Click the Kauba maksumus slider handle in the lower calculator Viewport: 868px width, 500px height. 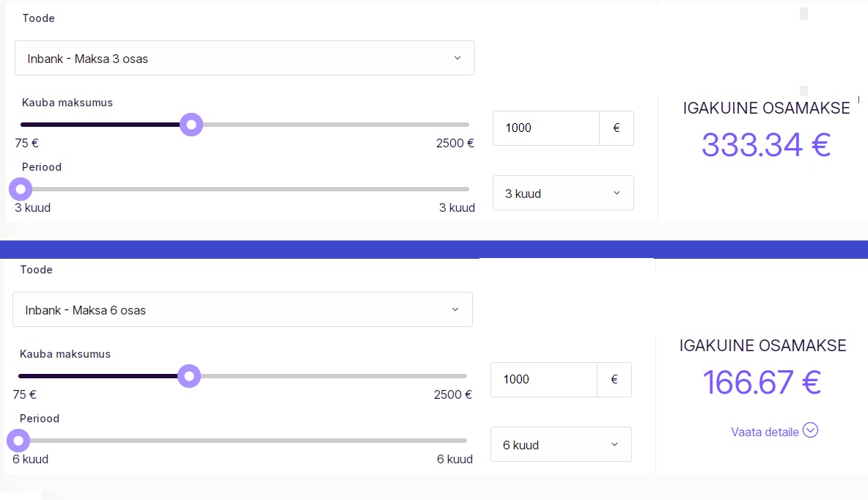click(x=189, y=377)
